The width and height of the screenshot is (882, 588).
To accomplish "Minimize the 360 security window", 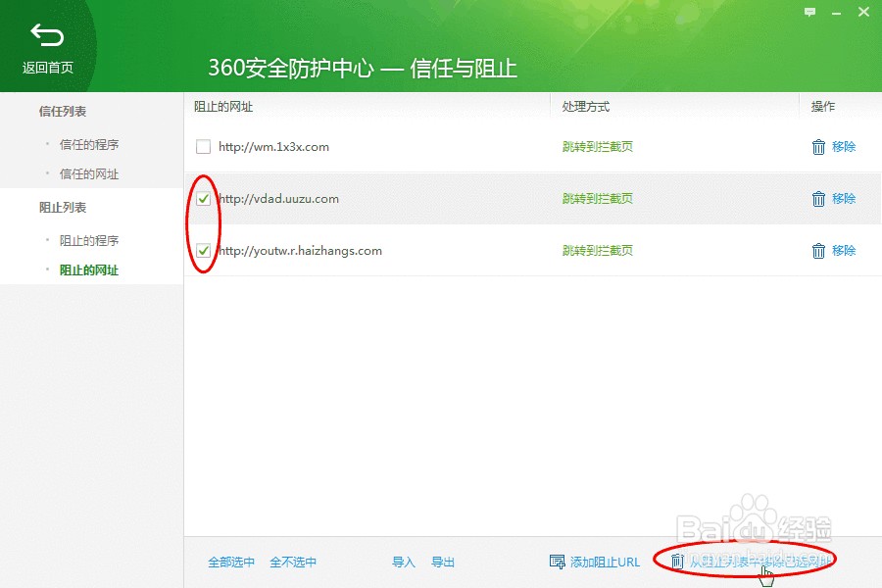I will [x=837, y=13].
